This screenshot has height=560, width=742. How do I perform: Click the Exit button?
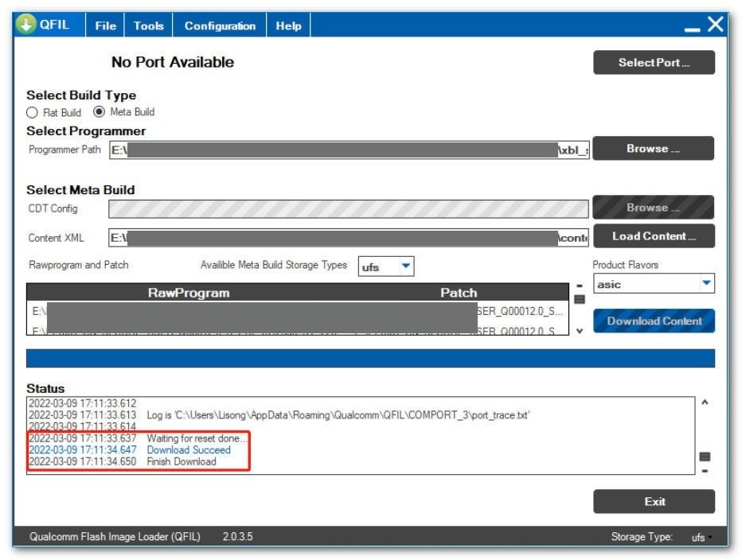(654, 501)
